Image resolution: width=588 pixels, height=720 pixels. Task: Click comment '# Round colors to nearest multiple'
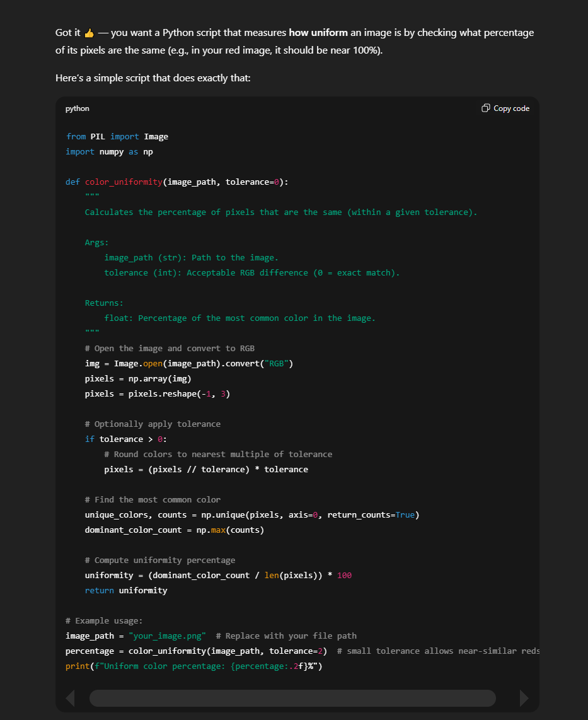tap(218, 455)
